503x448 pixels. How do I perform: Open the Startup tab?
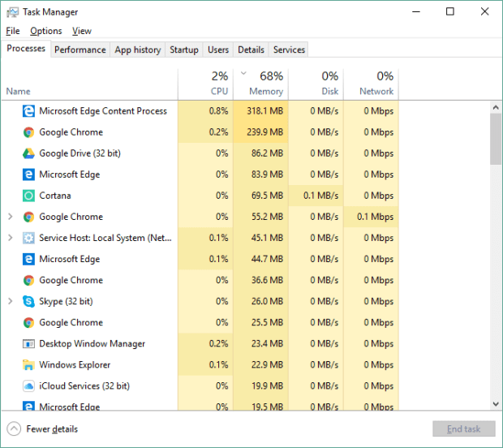(x=184, y=50)
